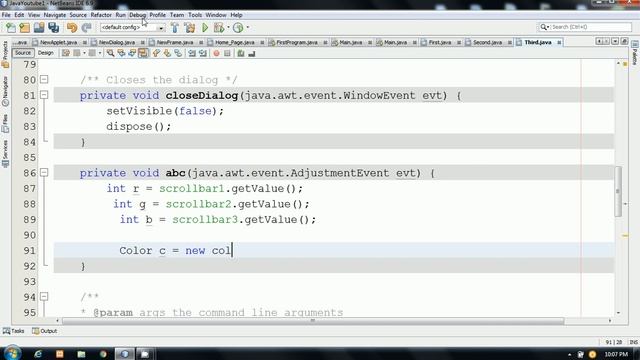This screenshot has width=640, height=360.
Task: Click the Build Project hammer icon
Action: tap(175, 27)
